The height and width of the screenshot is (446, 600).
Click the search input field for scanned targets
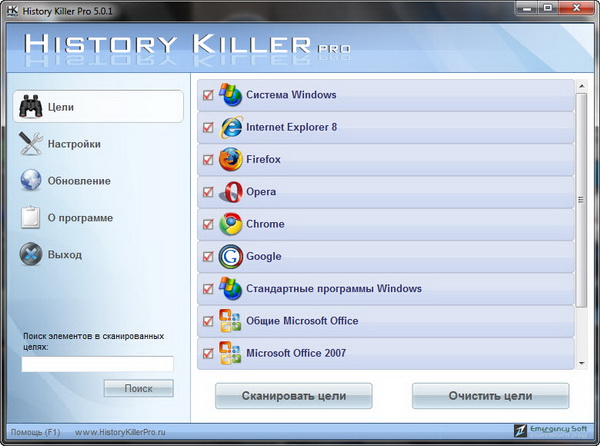pos(97,364)
